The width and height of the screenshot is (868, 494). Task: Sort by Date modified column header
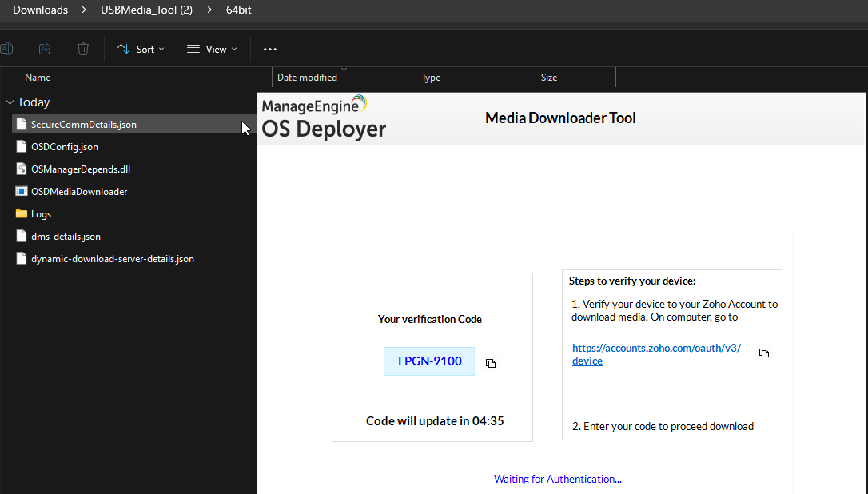(307, 78)
